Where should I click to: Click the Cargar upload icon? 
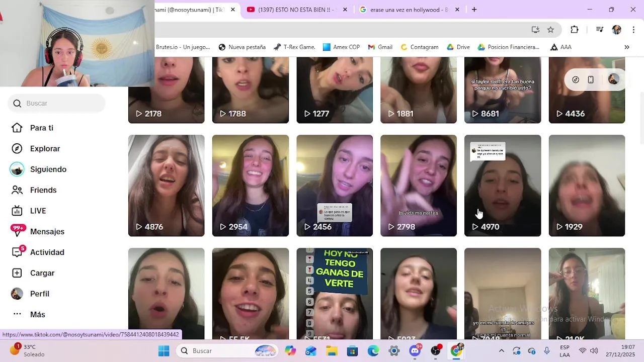(17, 273)
